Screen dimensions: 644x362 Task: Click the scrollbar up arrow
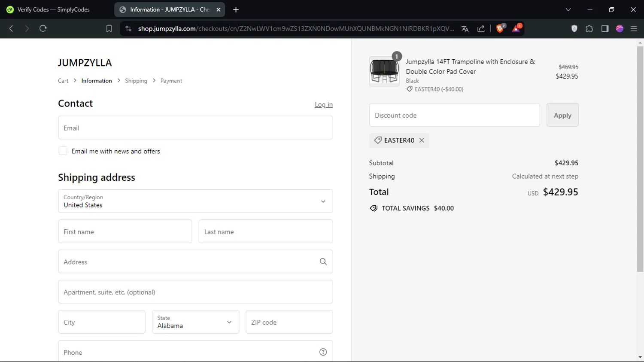click(x=640, y=43)
